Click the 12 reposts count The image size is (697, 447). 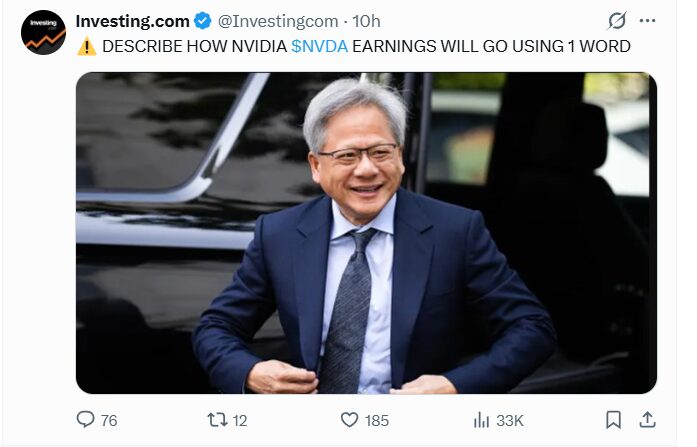240,420
